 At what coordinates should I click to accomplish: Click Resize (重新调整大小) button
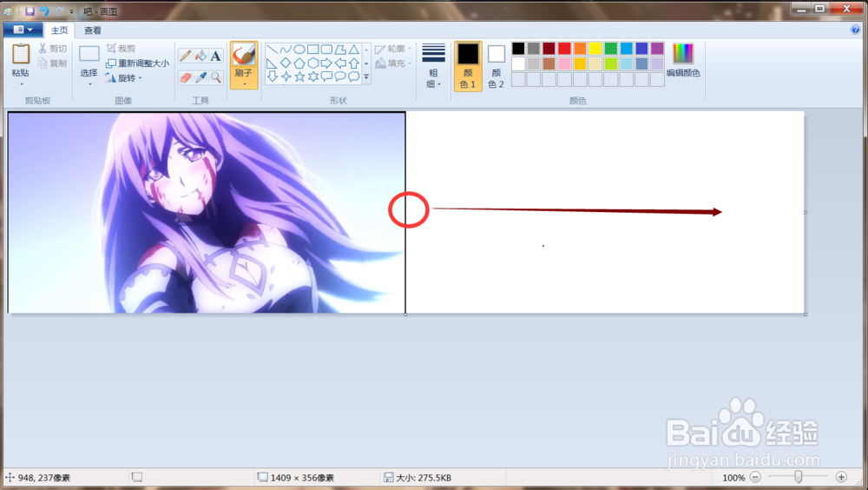[x=137, y=63]
